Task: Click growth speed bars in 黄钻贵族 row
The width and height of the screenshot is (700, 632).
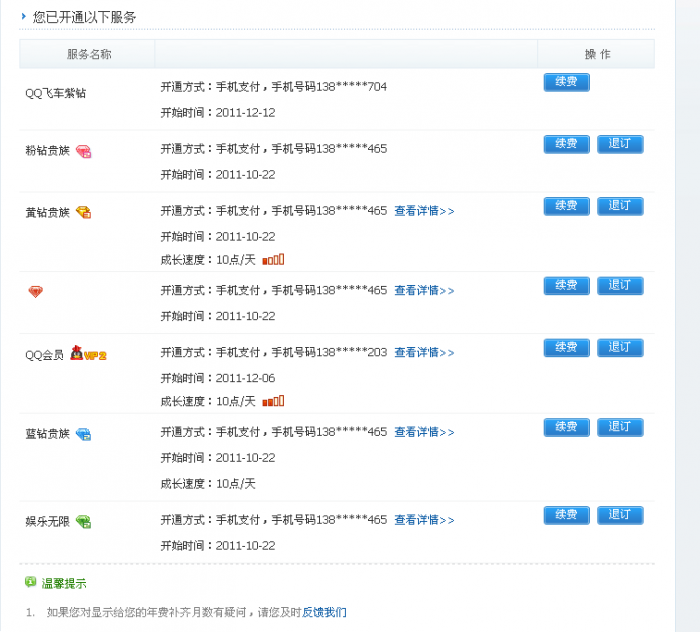Action: tap(273, 259)
